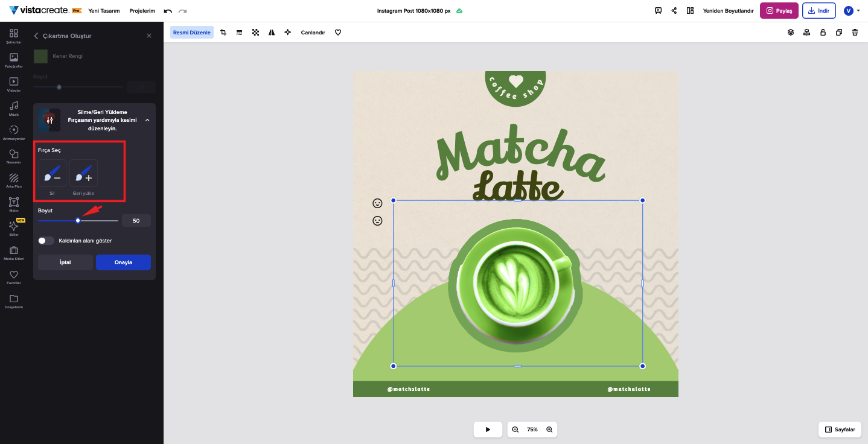Open the layers order icon
Viewport: 868px width, 444px height.
(x=791, y=33)
